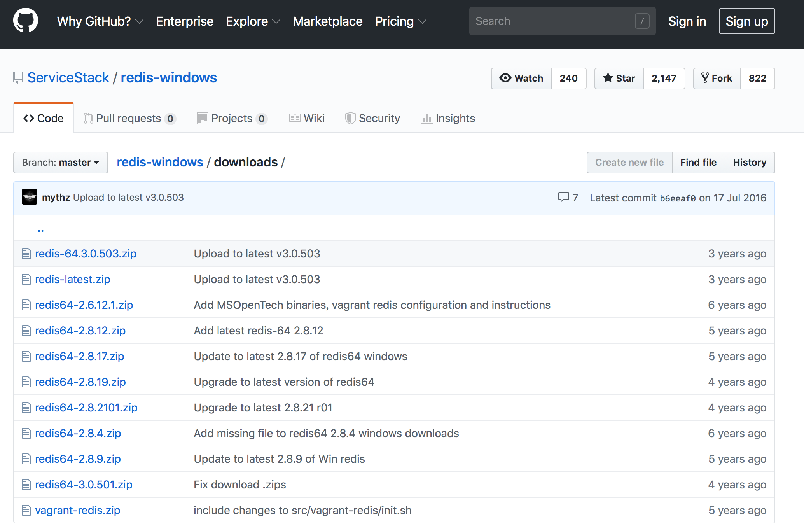This screenshot has width=804, height=532.
Task: Click file icon next to redis64-2.8.12.zip
Action: pos(26,331)
